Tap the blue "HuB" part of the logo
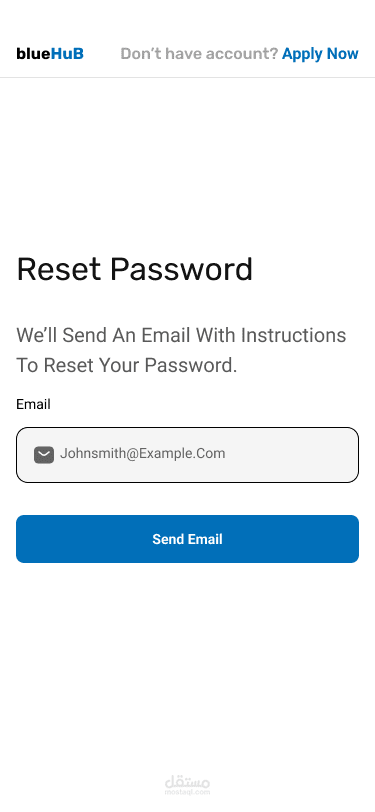The image size is (375, 812). (x=67, y=53)
